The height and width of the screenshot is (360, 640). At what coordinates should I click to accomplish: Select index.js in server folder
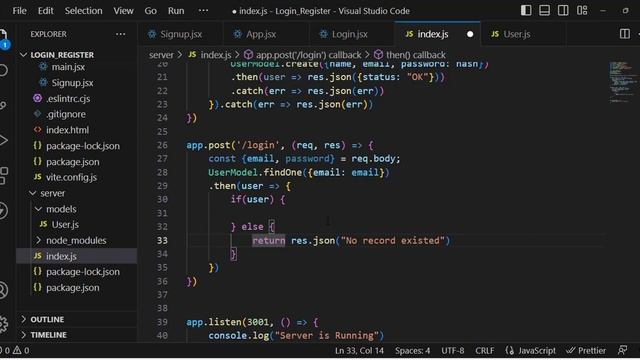click(x=61, y=256)
